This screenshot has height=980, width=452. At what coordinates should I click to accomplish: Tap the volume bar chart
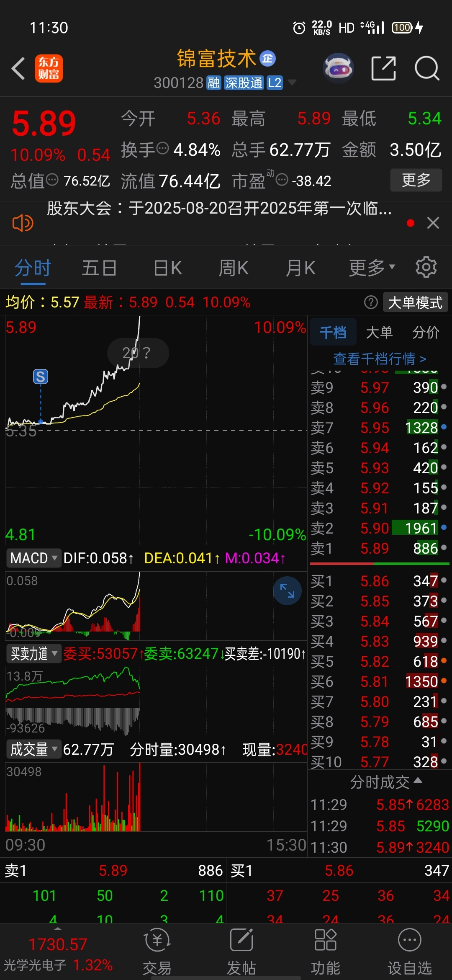(x=156, y=797)
